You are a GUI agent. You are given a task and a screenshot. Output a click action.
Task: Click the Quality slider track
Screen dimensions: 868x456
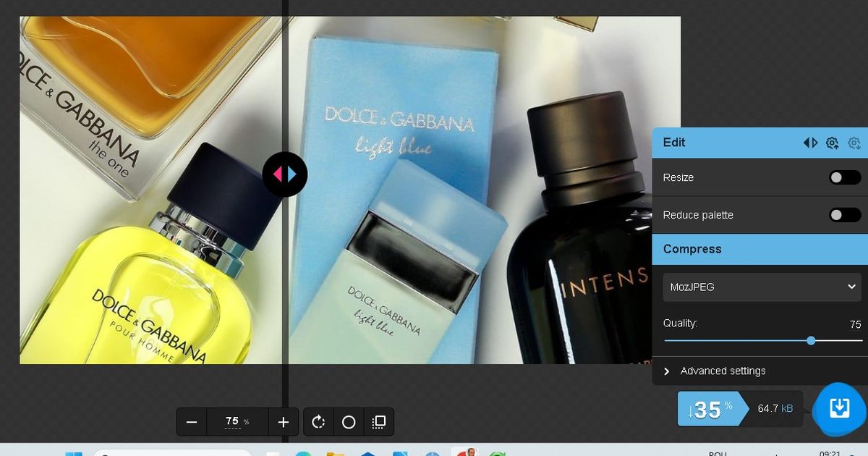click(x=738, y=340)
